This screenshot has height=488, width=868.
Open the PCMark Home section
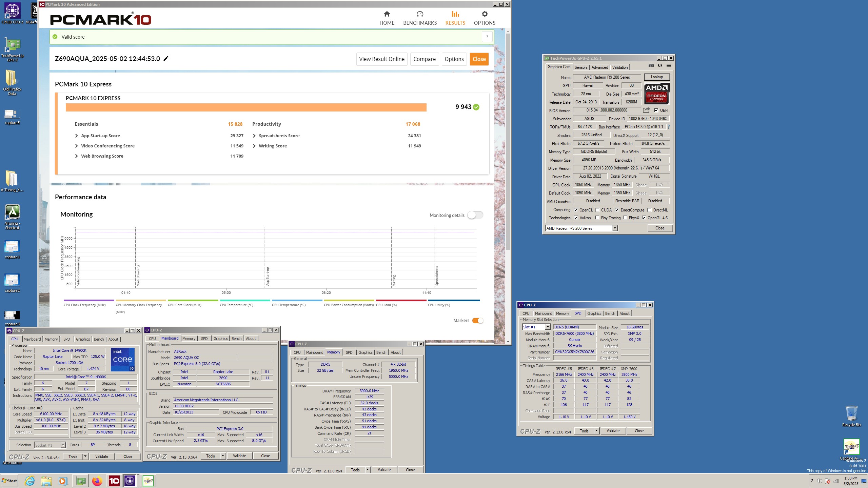tap(387, 18)
